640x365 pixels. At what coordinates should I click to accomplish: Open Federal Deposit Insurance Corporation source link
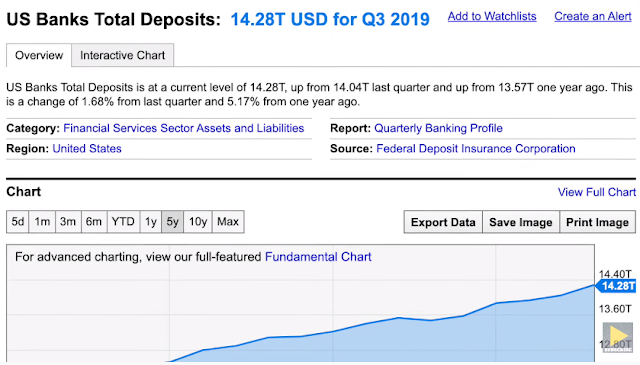click(476, 149)
